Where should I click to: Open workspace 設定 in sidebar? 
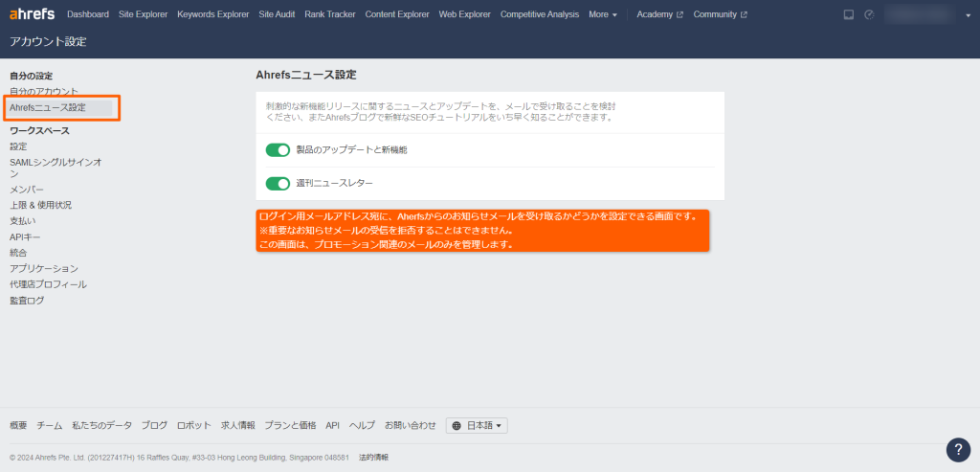tap(19, 146)
